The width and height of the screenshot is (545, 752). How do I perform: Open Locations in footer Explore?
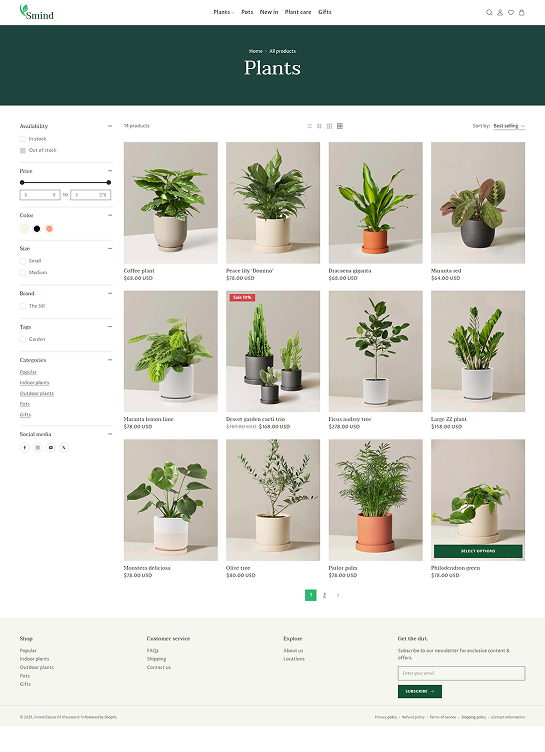294,659
